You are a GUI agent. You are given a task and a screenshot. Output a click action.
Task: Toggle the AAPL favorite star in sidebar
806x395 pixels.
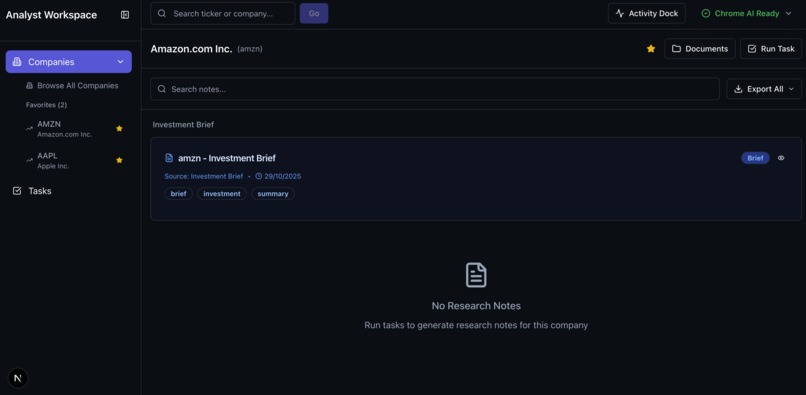119,160
